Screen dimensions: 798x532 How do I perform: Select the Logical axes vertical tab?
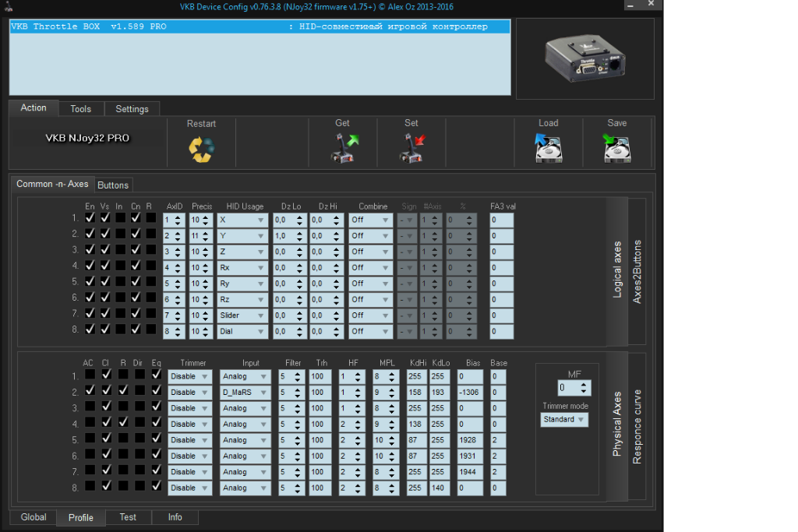(617, 270)
